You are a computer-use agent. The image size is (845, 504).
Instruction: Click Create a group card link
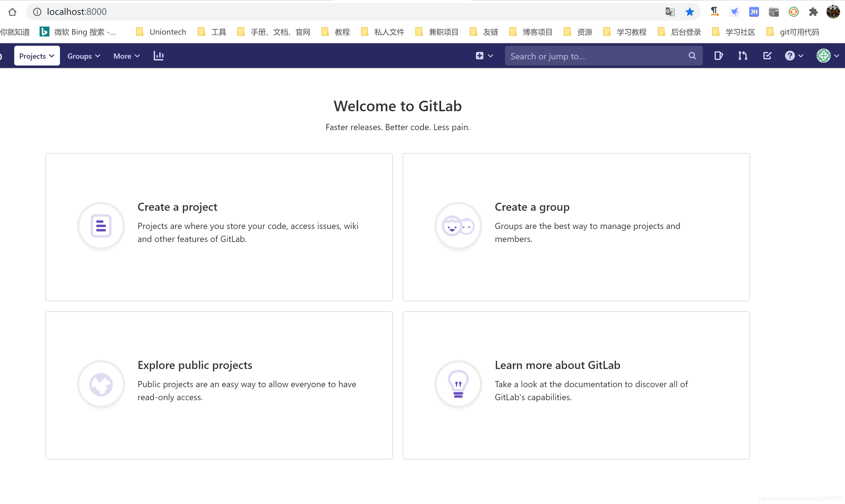click(x=576, y=227)
